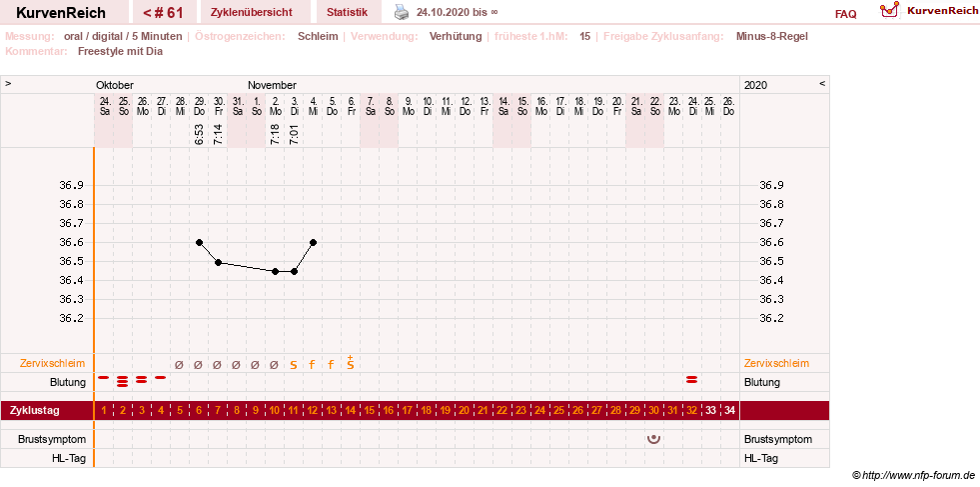Open the FAQ link

coord(845,14)
